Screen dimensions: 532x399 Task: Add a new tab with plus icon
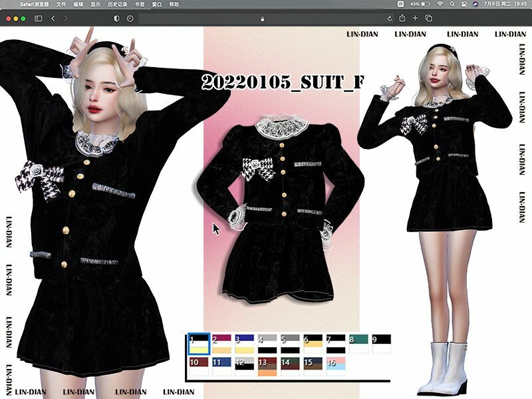415,18
